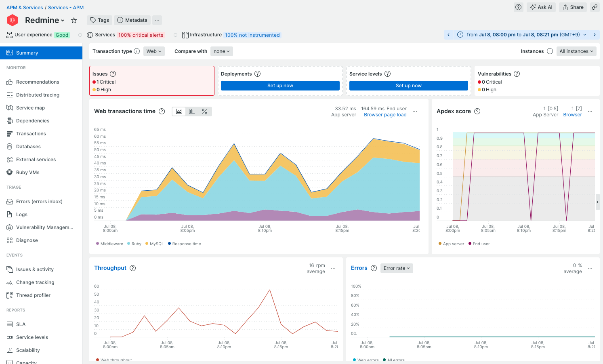Click the Change tracking sidebar icon
603x364 pixels.
[x=10, y=282]
